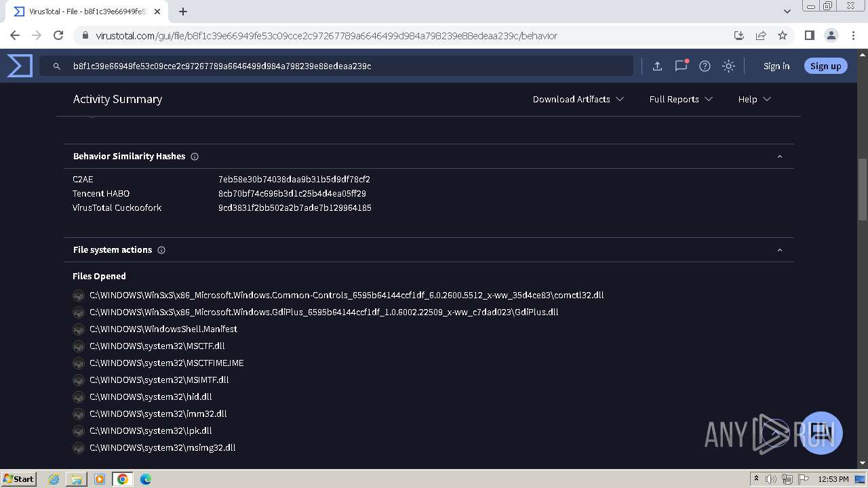Click the upload file icon
The height and width of the screenshot is (488, 868).
pyautogui.click(x=657, y=66)
